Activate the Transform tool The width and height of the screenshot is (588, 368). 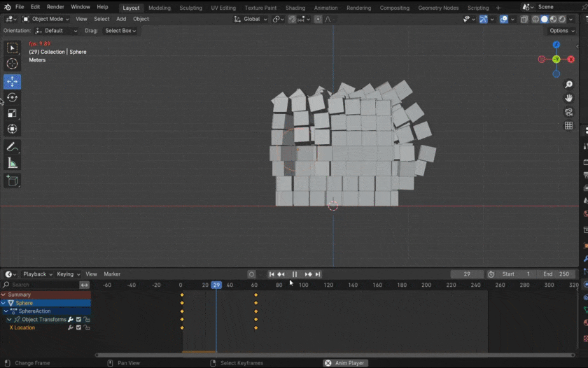click(12, 129)
